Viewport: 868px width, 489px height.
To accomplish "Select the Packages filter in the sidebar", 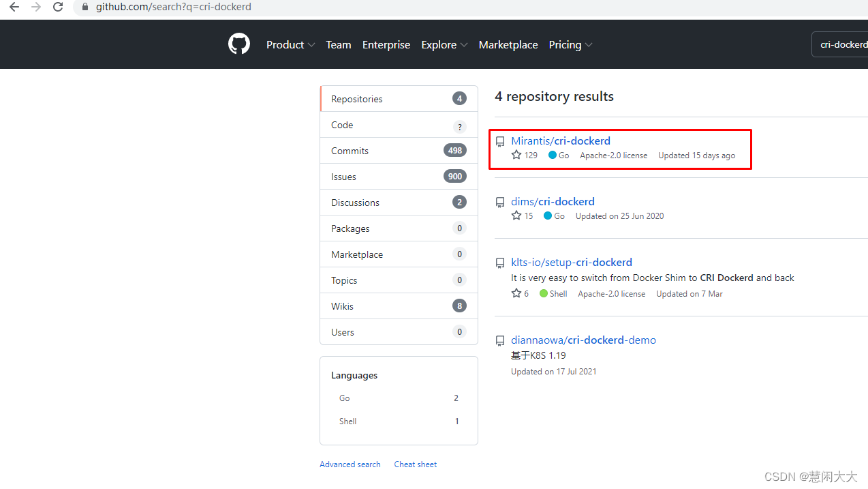I will [399, 228].
